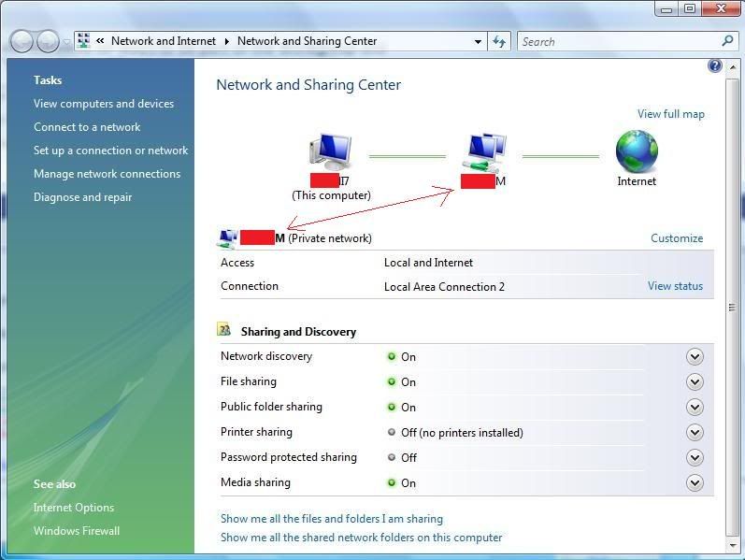Screen dimensions: 745x560
Task: Click the search magnifier icon
Action: 728,41
